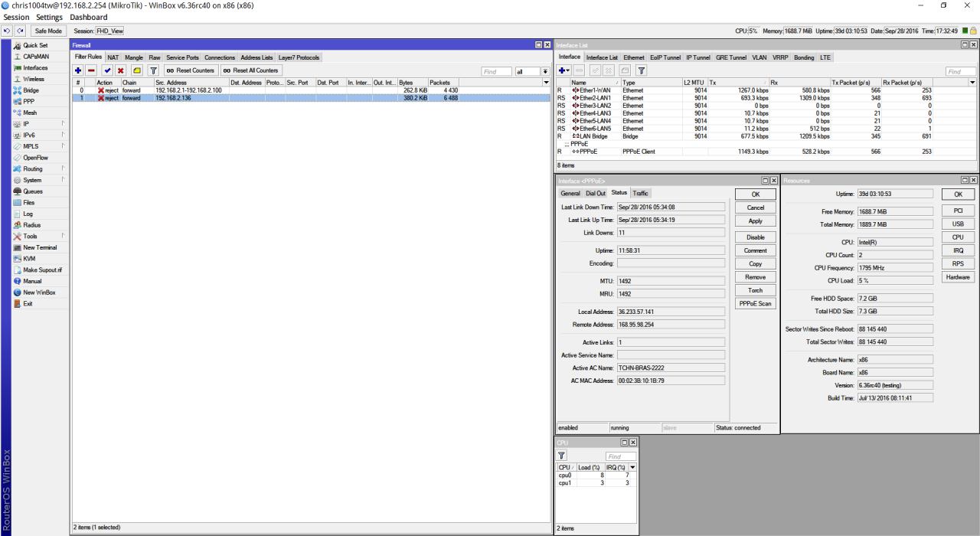This screenshot has height=536, width=980.
Task: Click Torch button in PPPoE window
Action: (x=755, y=290)
